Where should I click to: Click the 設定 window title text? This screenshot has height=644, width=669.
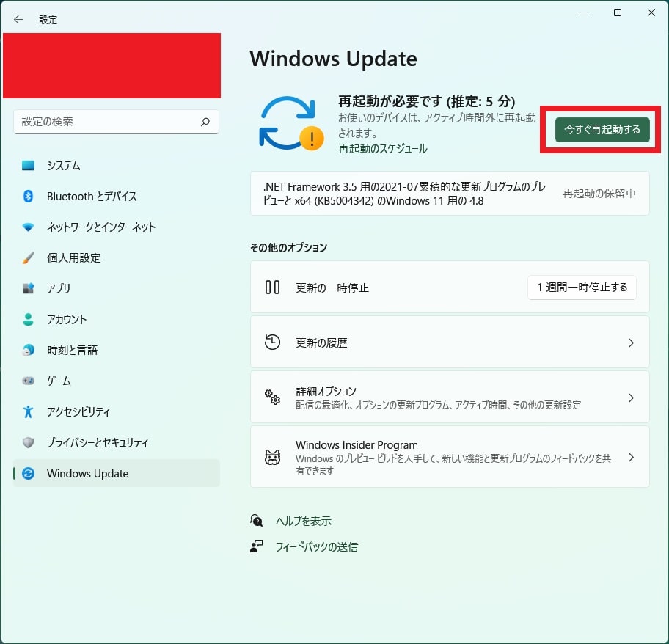tap(48, 20)
